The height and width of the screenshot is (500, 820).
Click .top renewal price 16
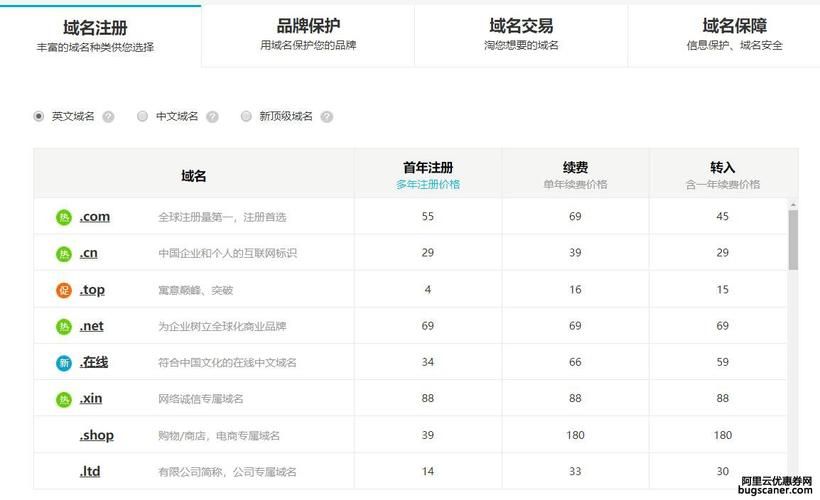[x=575, y=290]
